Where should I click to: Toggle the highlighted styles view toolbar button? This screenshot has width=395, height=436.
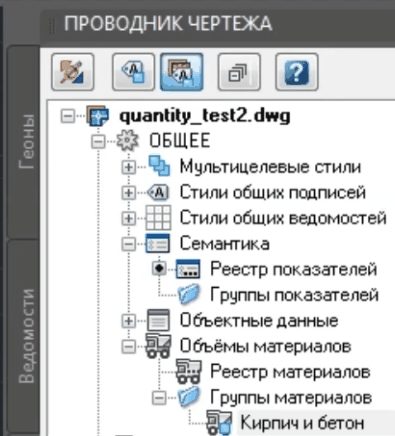click(182, 72)
